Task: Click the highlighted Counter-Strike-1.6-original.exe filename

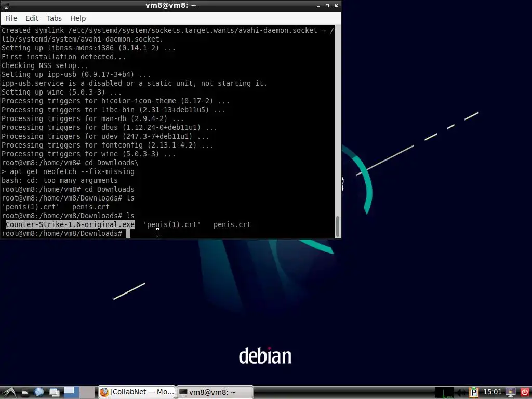Action: 70,224
